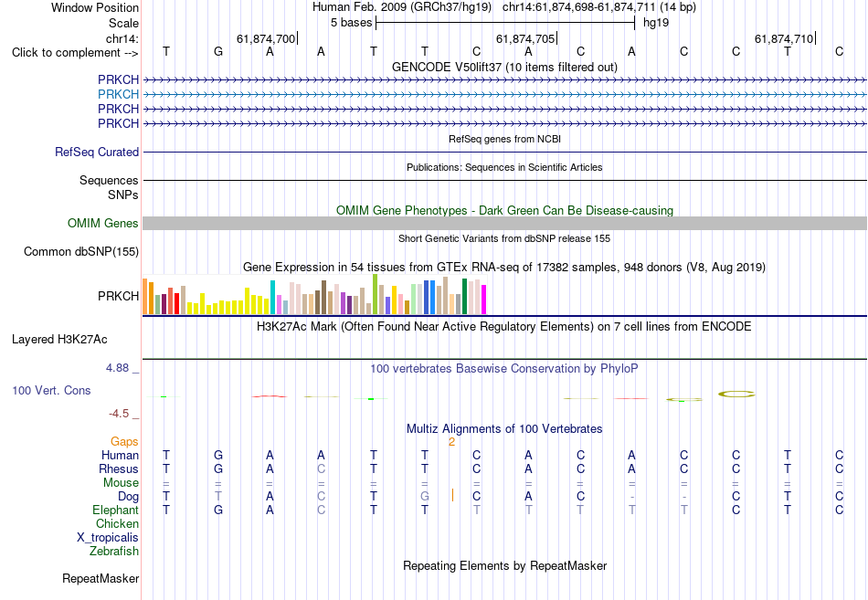This screenshot has height=600, width=868.
Task: Open '100 vertebrates Basewise Conservation by PhyloP' title
Action: tap(504, 369)
